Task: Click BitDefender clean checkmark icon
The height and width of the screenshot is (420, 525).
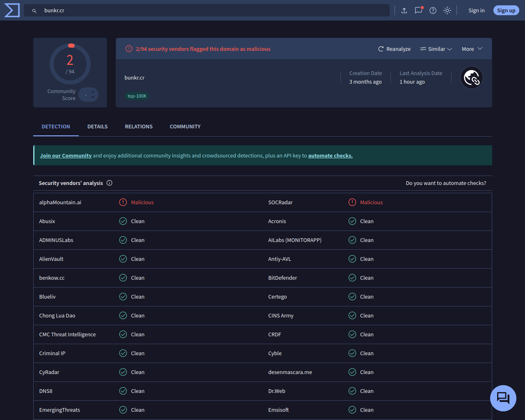Action: coord(352,278)
